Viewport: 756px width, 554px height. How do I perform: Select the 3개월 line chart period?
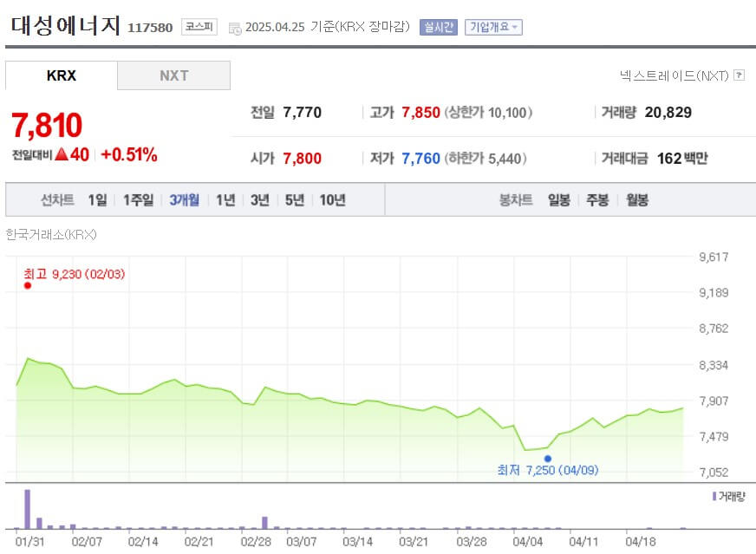point(184,199)
